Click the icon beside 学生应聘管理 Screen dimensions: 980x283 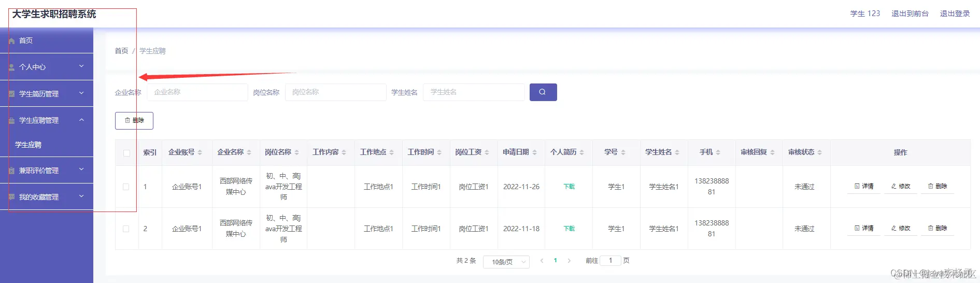[11, 121]
